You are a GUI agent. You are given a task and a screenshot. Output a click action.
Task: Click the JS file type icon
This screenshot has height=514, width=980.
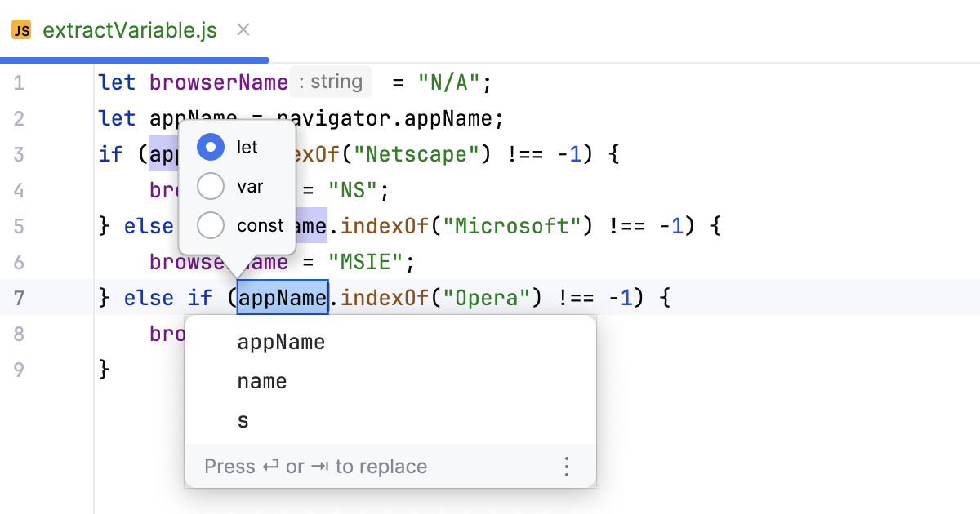(x=21, y=31)
